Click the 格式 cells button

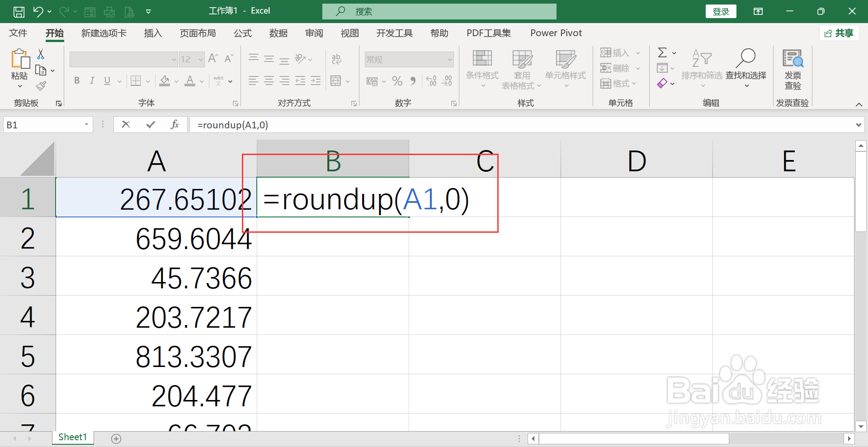point(618,84)
